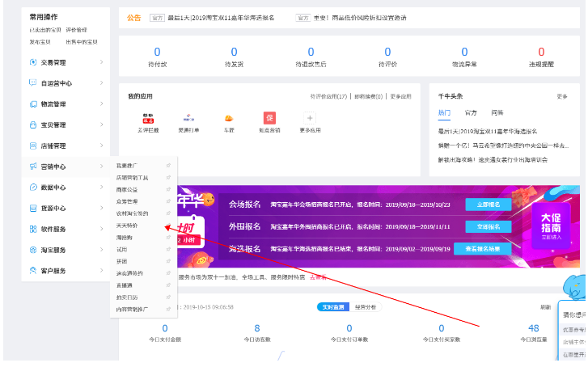Viewport: 588px width, 367px height.
Task: Pin 商家公益 with its pin icon
Action: [x=168, y=189]
